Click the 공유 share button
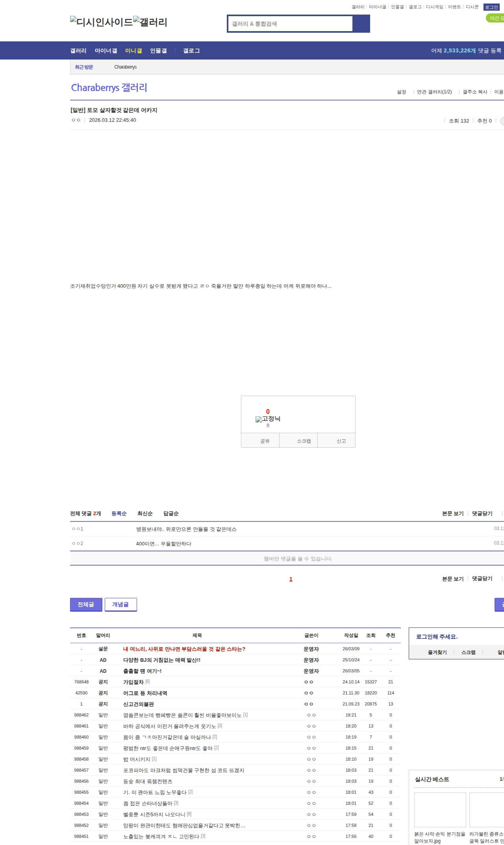 [x=265, y=441]
